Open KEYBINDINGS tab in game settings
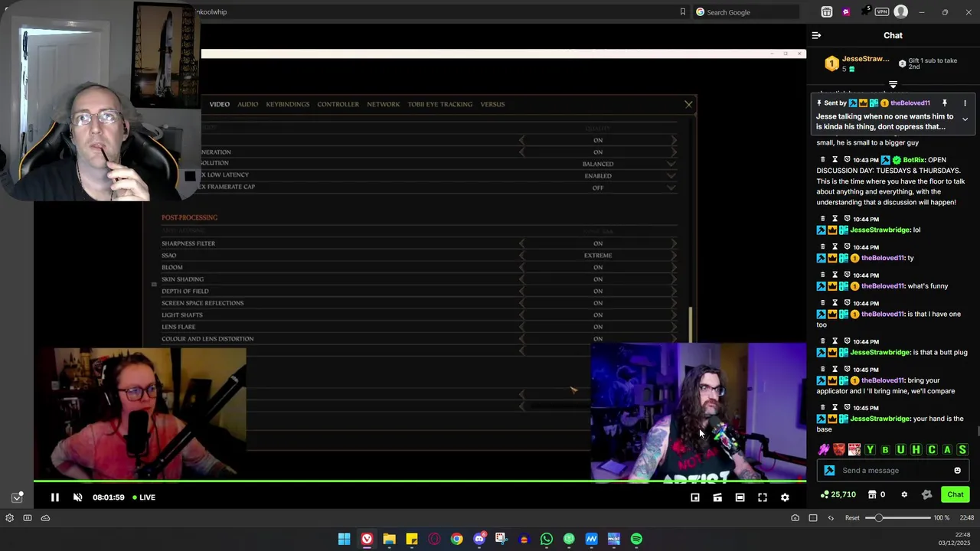 tap(288, 104)
